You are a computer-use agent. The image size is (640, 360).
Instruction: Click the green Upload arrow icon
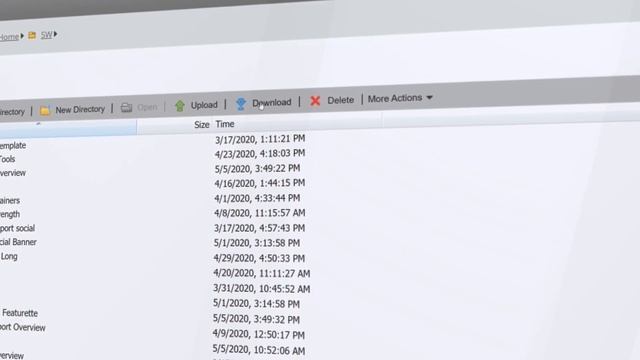[180, 106]
